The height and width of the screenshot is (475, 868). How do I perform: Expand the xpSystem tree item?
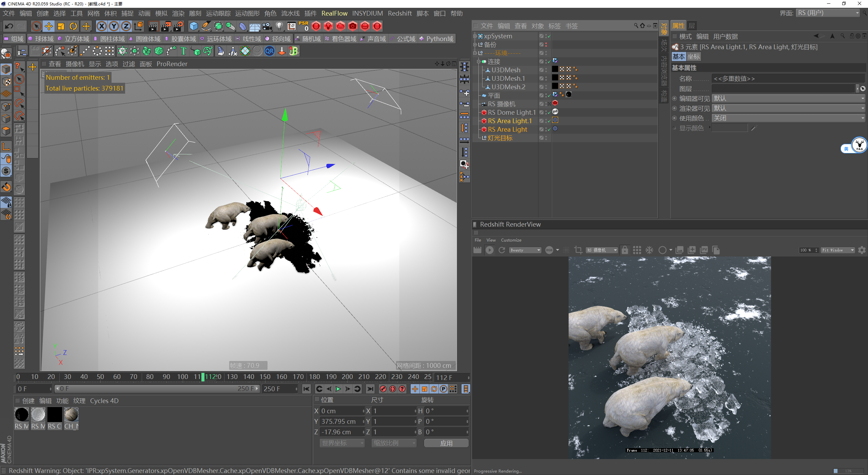(x=475, y=36)
